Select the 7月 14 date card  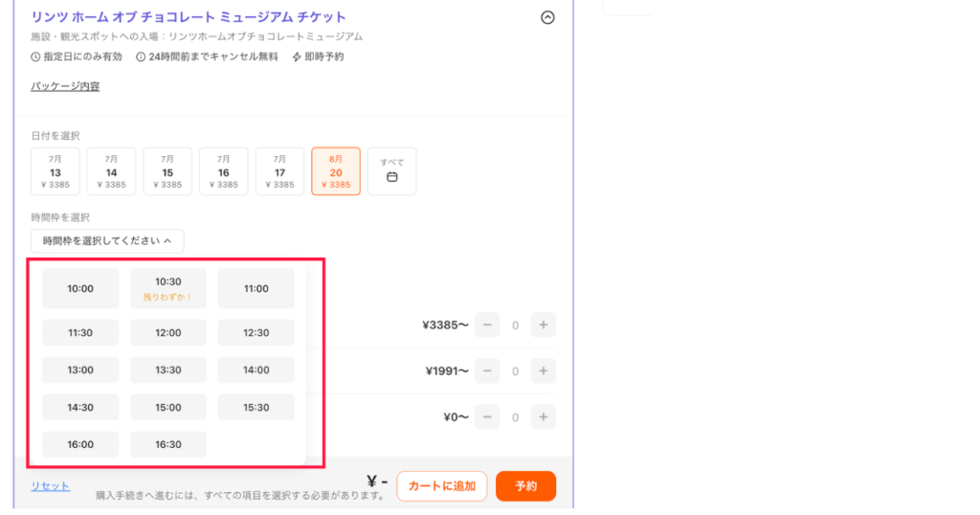111,171
